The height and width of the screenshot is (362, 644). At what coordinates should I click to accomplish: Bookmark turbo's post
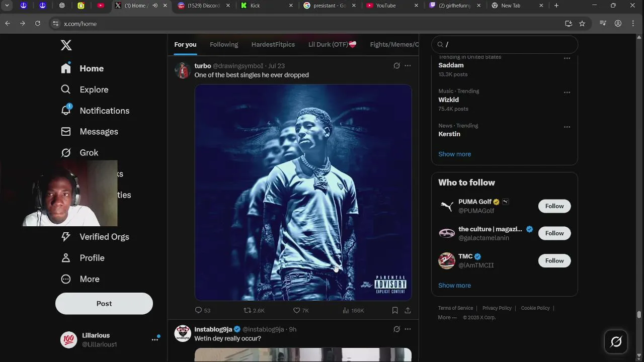(395, 310)
